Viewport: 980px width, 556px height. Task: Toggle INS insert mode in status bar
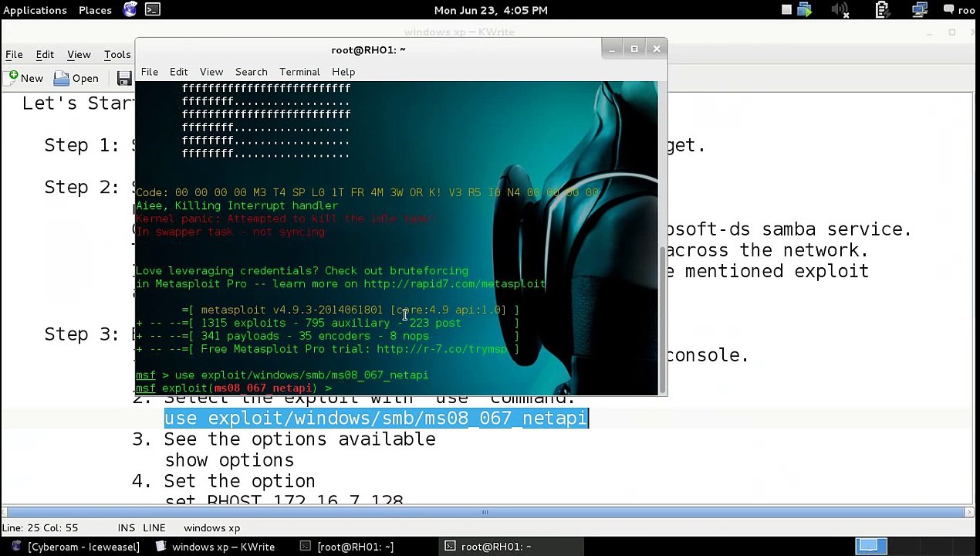pyautogui.click(x=126, y=528)
